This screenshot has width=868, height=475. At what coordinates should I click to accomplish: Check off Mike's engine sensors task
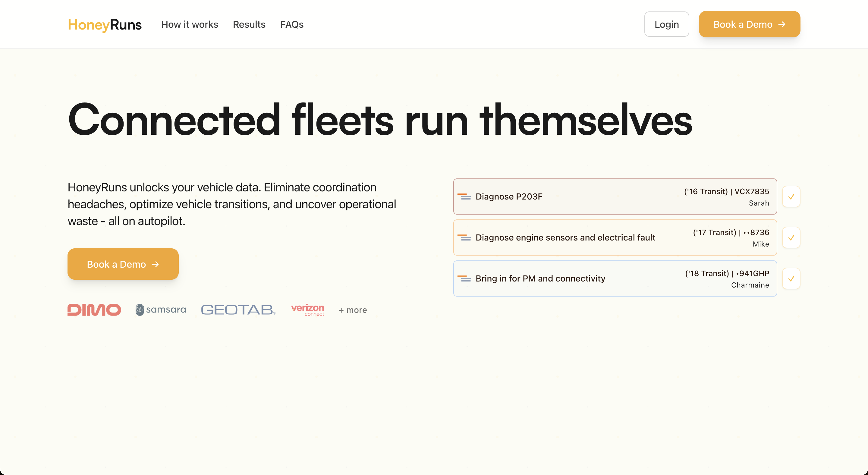(x=791, y=237)
